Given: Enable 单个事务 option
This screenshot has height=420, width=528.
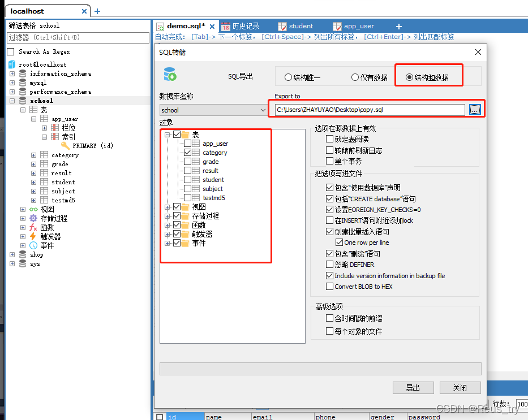Looking at the screenshot, I should [x=330, y=161].
